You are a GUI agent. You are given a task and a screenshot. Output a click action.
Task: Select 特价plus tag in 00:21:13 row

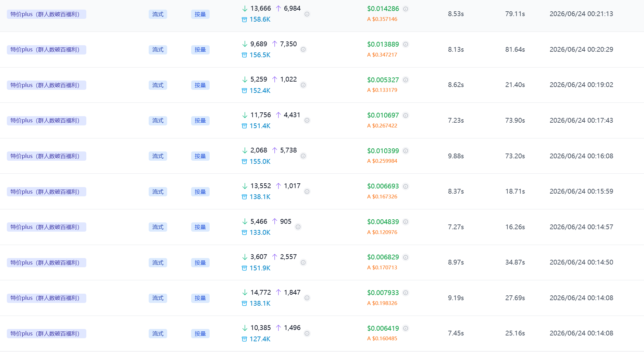[x=47, y=14]
